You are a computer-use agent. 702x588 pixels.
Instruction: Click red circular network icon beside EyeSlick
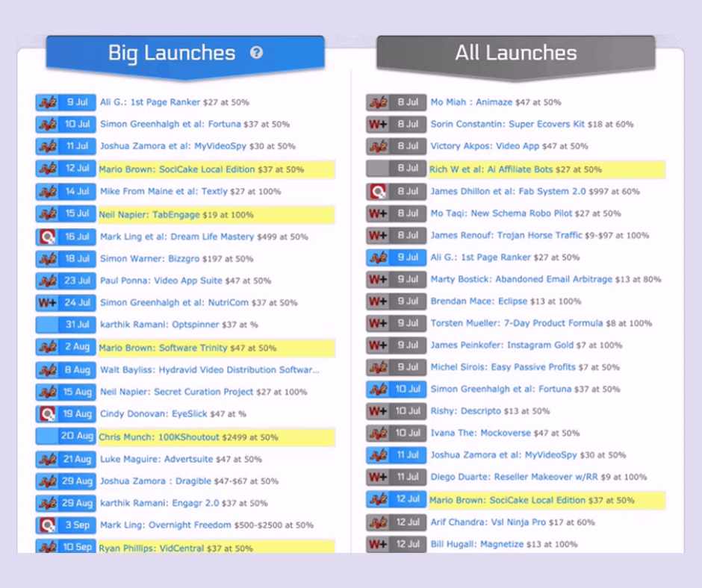click(x=48, y=414)
